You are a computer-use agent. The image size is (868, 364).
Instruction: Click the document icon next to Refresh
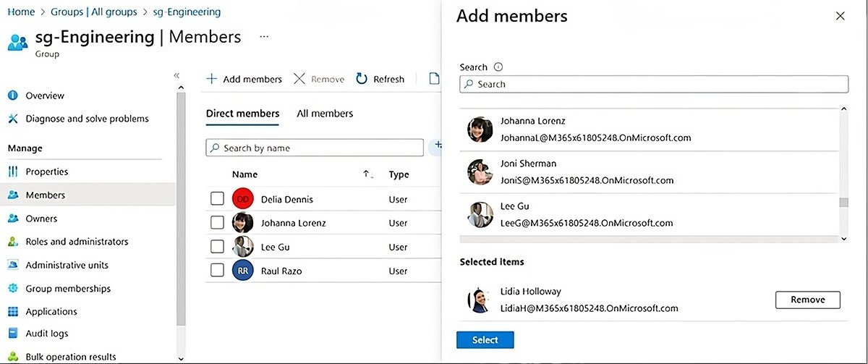[434, 79]
